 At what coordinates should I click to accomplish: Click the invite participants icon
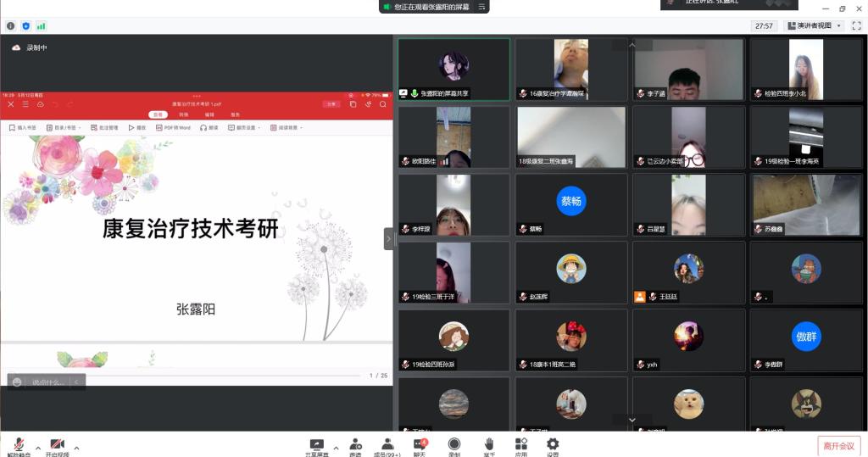coord(356,445)
